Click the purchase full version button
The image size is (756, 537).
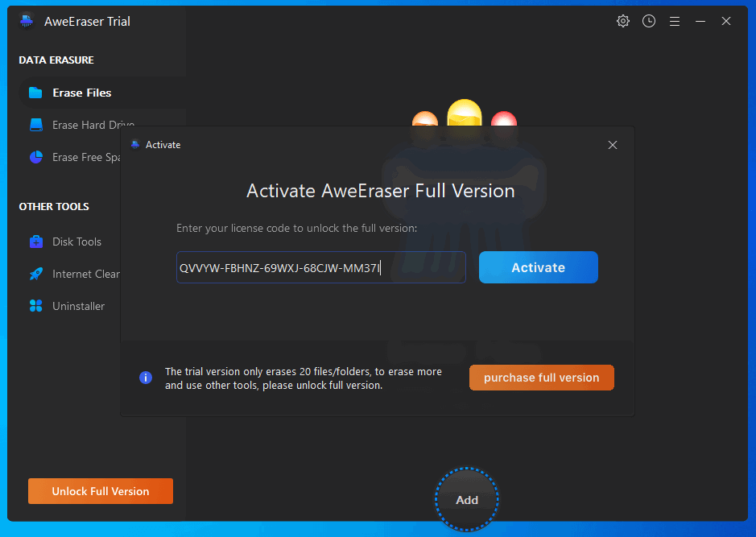(x=542, y=378)
